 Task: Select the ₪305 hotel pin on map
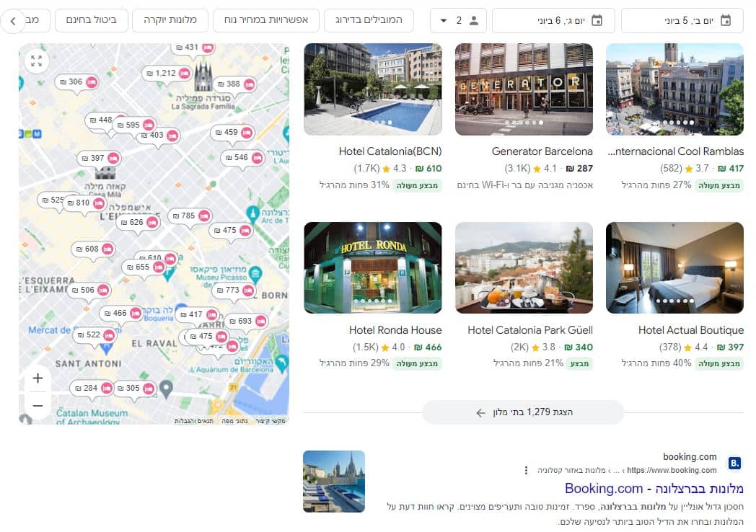pos(135,388)
